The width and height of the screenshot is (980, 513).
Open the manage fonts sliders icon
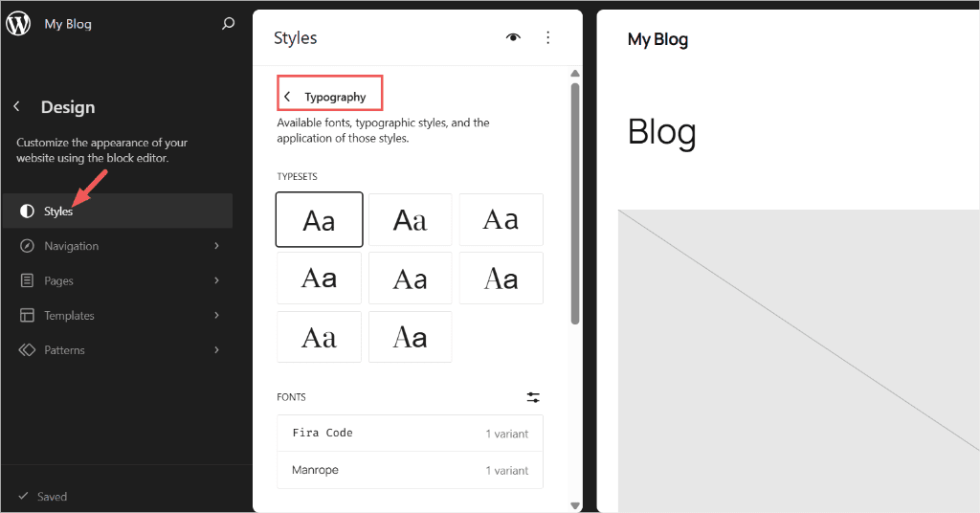coord(533,397)
